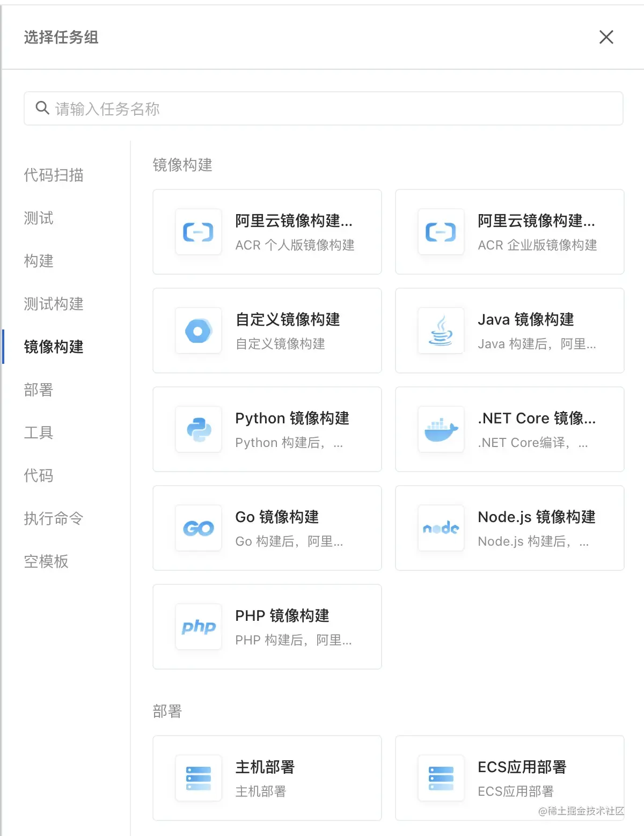
Task: Select the ECS应用部署 card title
Action: tap(522, 767)
